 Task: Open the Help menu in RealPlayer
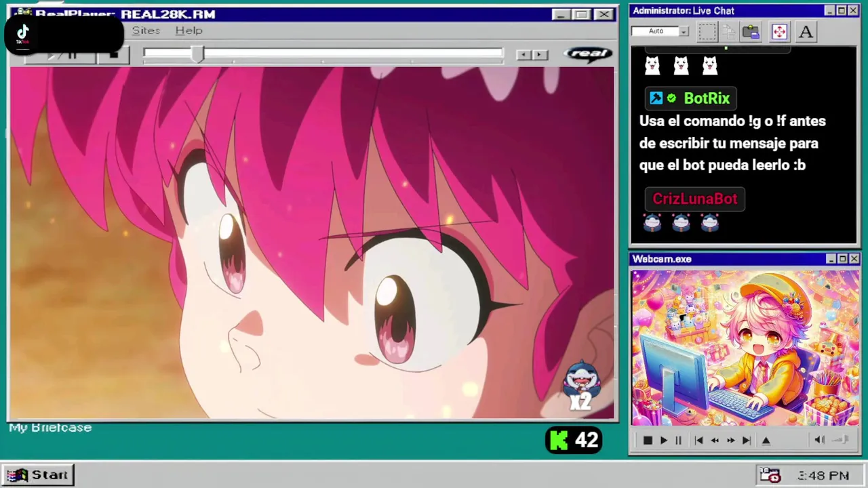(189, 30)
